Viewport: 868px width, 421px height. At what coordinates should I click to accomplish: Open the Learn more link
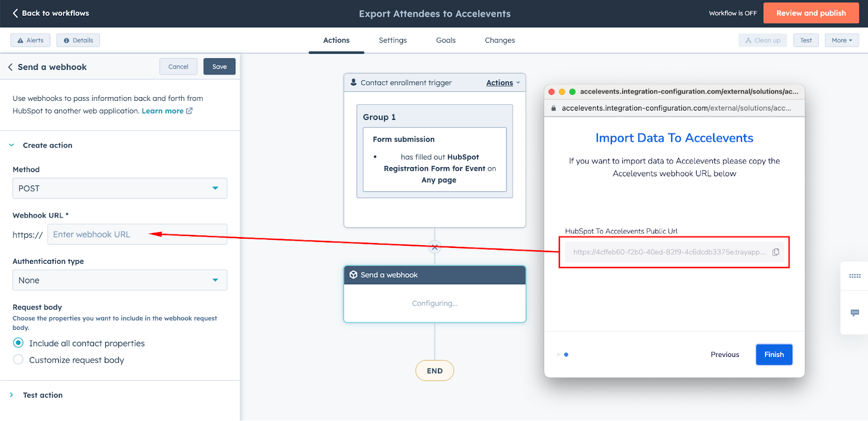163,111
